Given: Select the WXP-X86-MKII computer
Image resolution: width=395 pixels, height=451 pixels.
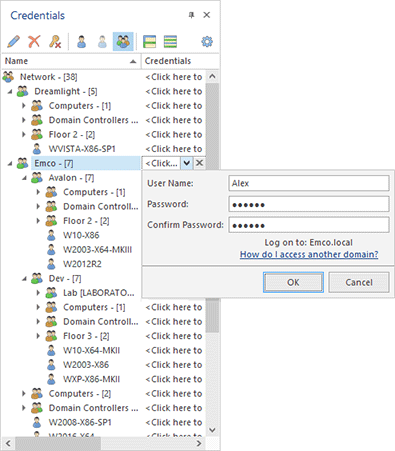Looking at the screenshot, I should tap(91, 379).
